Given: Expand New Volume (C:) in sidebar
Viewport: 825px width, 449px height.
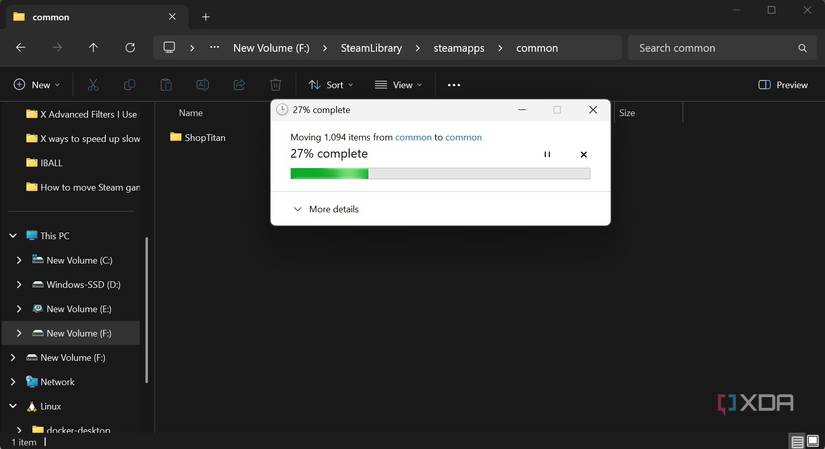Looking at the screenshot, I should (x=19, y=260).
